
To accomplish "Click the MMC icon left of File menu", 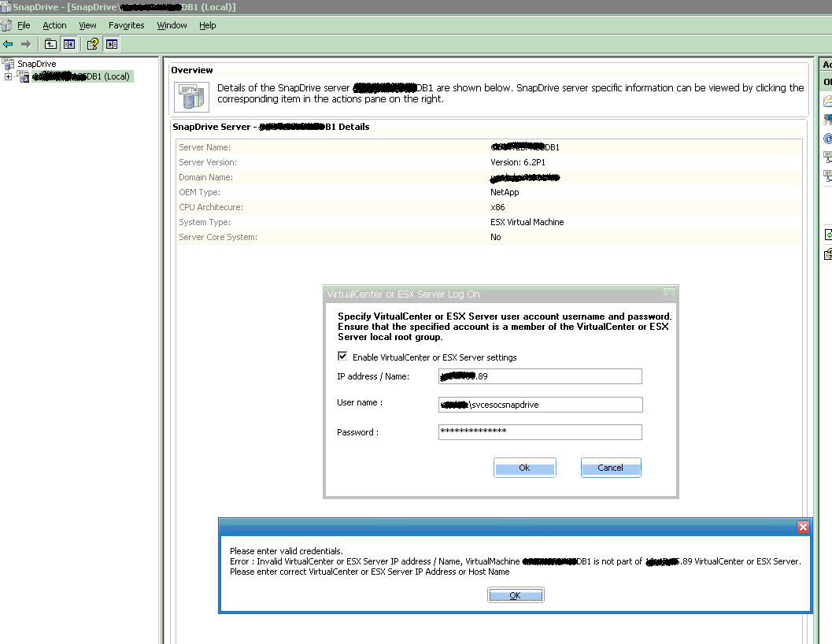I will point(6,25).
